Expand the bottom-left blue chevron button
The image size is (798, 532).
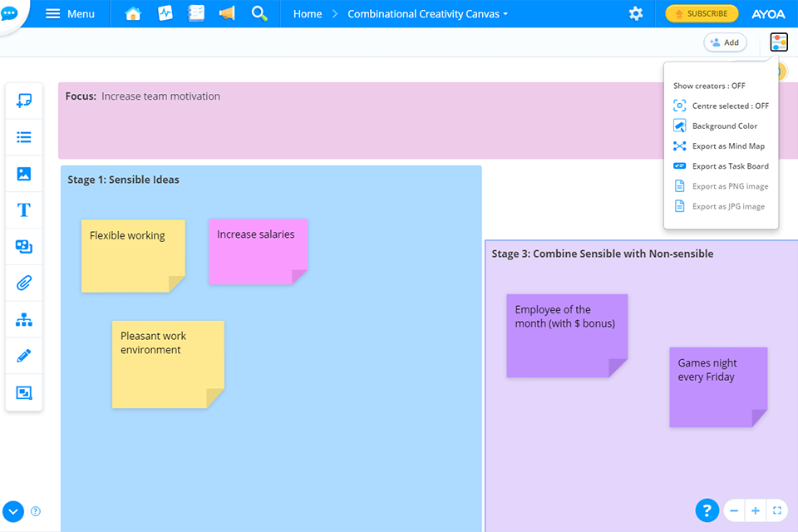pyautogui.click(x=12, y=511)
